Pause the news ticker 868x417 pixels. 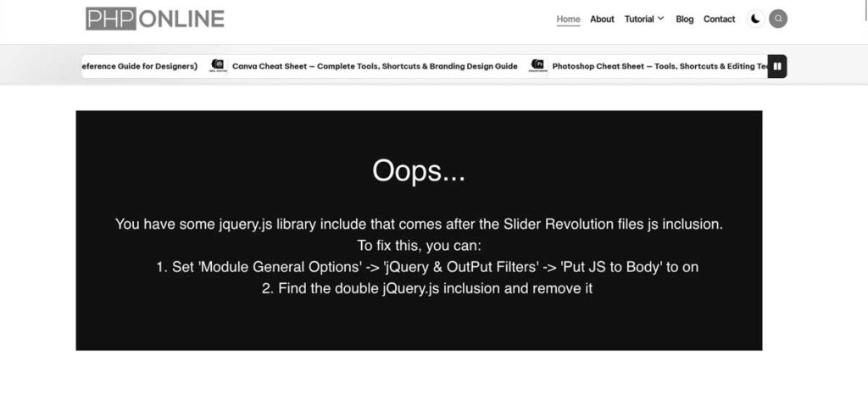[777, 66]
